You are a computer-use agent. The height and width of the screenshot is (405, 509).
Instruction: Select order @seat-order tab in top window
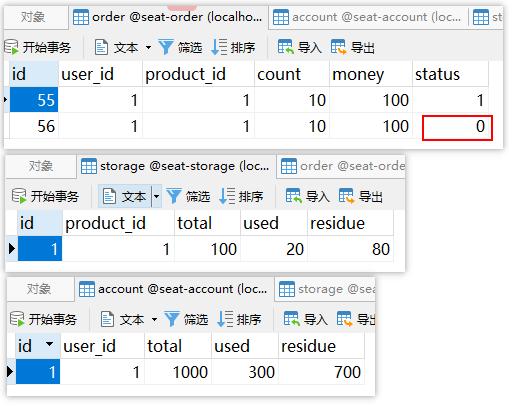click(x=168, y=17)
